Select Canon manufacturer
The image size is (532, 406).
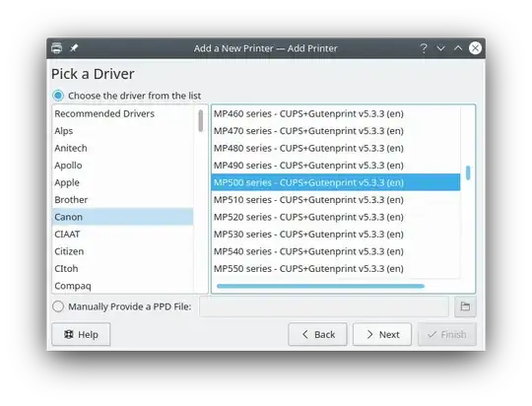tap(123, 217)
